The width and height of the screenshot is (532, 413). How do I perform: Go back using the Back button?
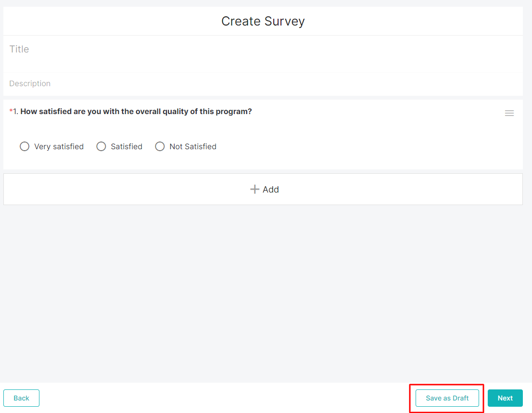pyautogui.click(x=21, y=398)
